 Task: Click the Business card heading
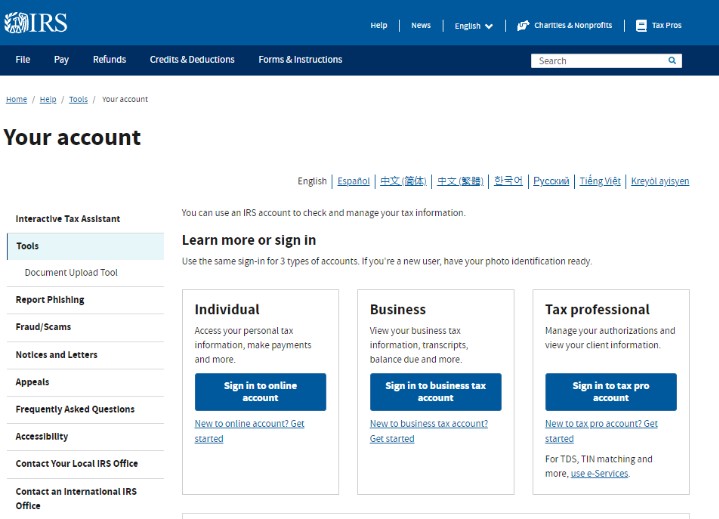pyautogui.click(x=398, y=309)
